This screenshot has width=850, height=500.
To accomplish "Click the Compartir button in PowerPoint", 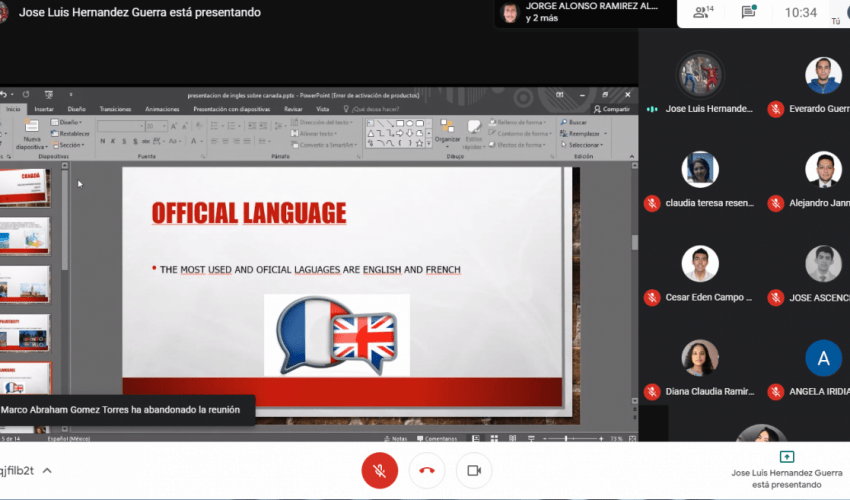I will (612, 109).
